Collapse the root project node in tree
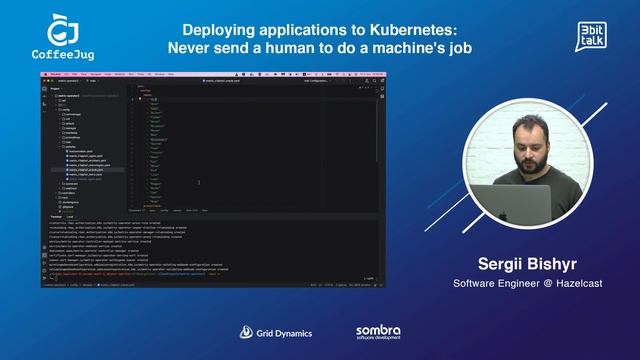The height and width of the screenshot is (360, 640). (52, 96)
